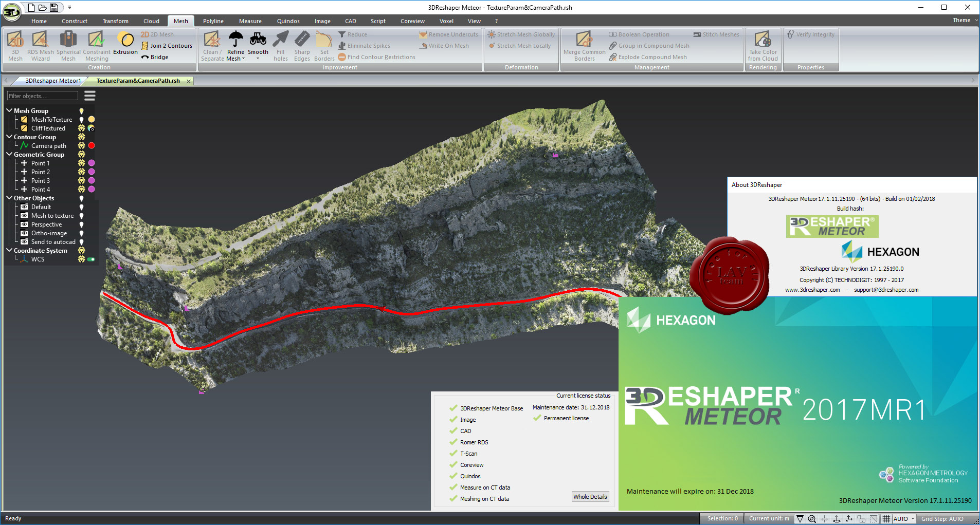Viewport: 980px width, 525px height.
Task: Open the object tree hamburger menu
Action: pos(90,96)
